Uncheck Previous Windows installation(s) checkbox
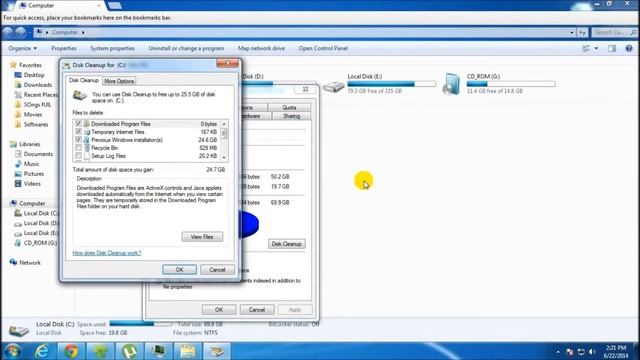Screen dimensions: 640x360 pyautogui.click(x=78, y=140)
